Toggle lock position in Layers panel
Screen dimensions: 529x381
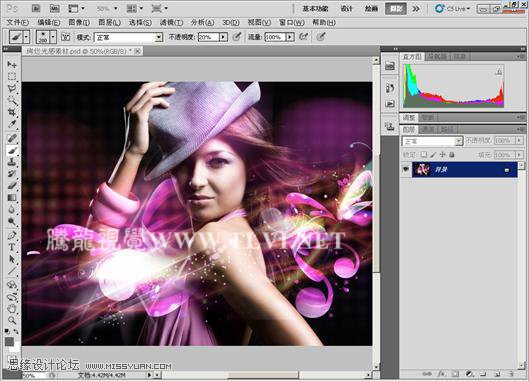pyautogui.click(x=442, y=155)
